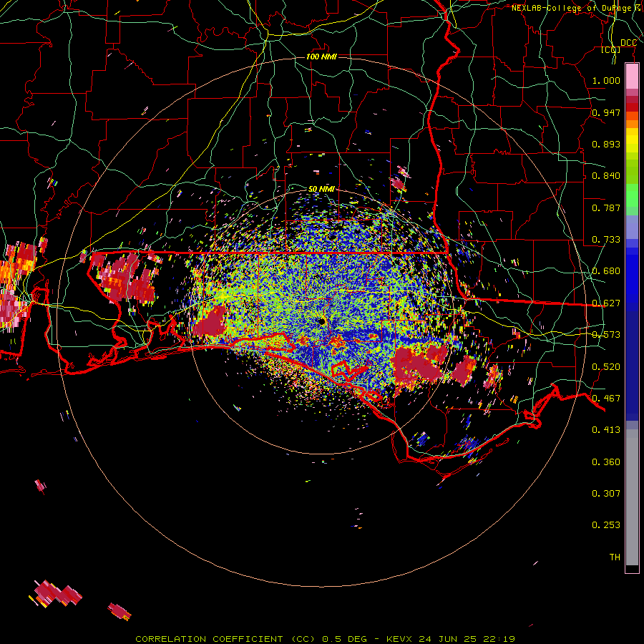Click the [CC] legend unit label
The image size is (644, 644).
coord(610,49)
